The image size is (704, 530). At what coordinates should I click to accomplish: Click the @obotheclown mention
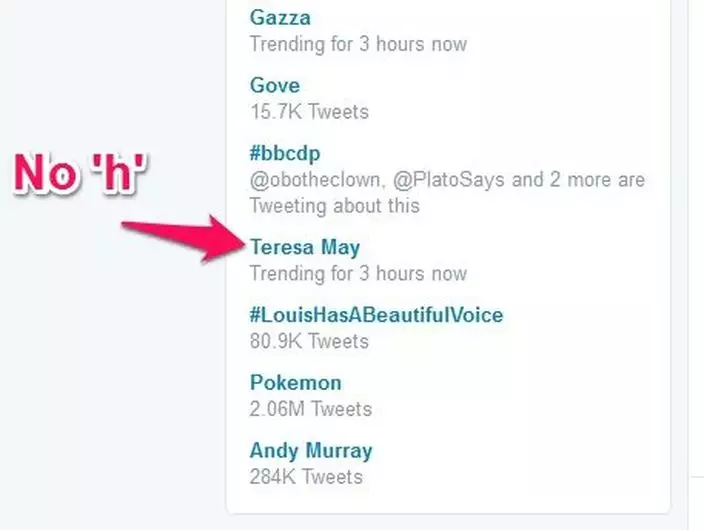tap(313, 180)
